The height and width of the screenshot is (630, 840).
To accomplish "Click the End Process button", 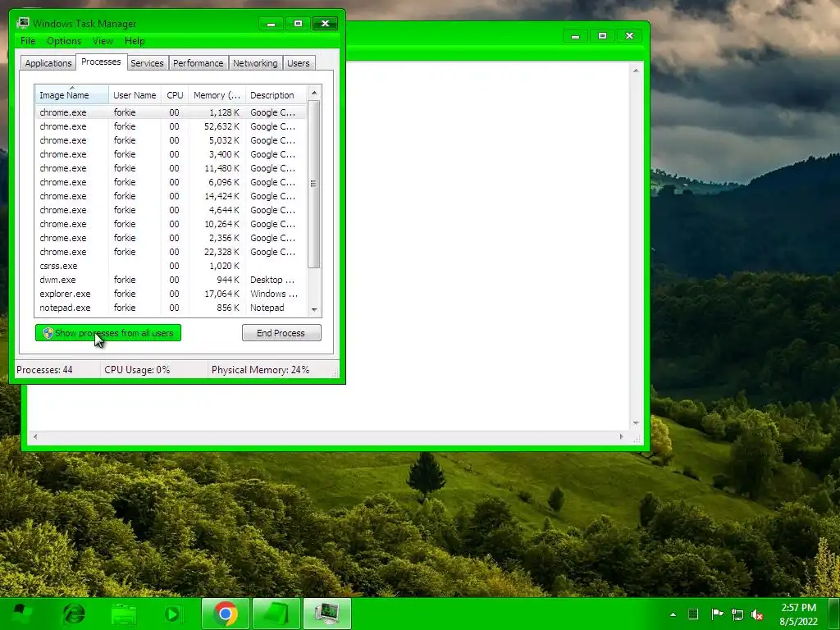I will 281,333.
